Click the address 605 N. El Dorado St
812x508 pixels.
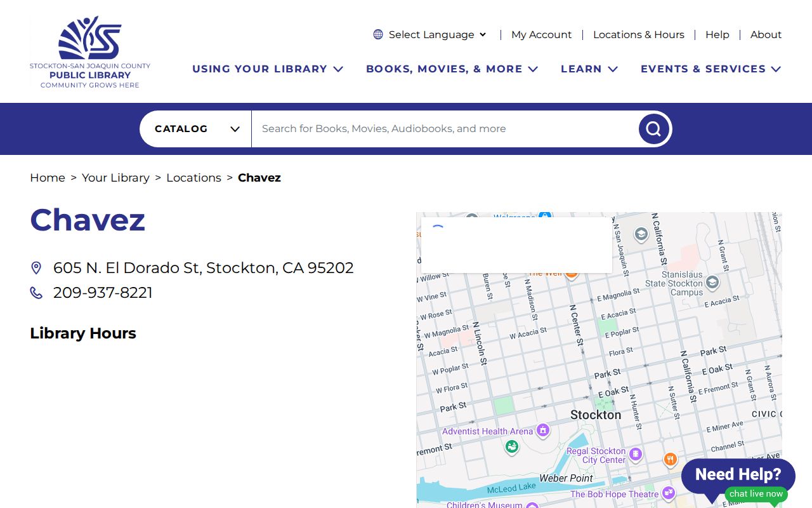204,268
